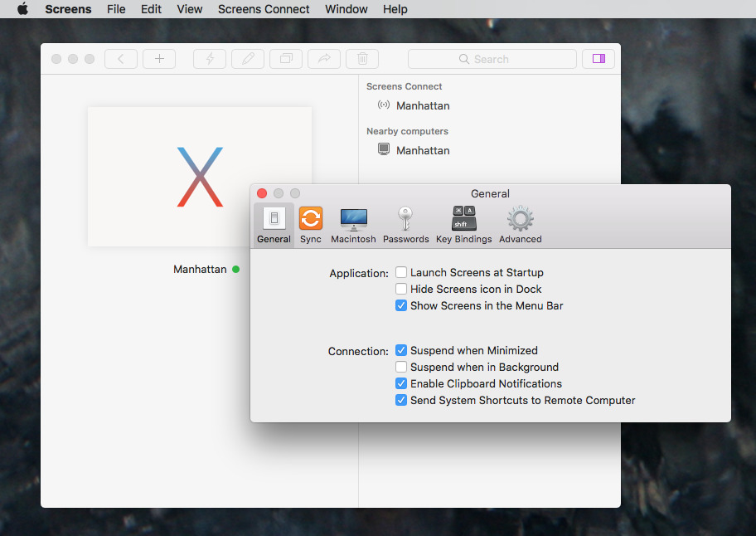Viewport: 756px width, 536px height.
Task: Open the Screens Connect menu
Action: tap(264, 9)
